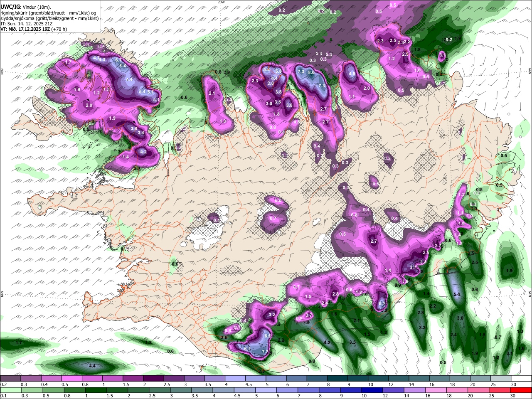
Task: Click the '0.1' legend label
Action: click(3, 396)
